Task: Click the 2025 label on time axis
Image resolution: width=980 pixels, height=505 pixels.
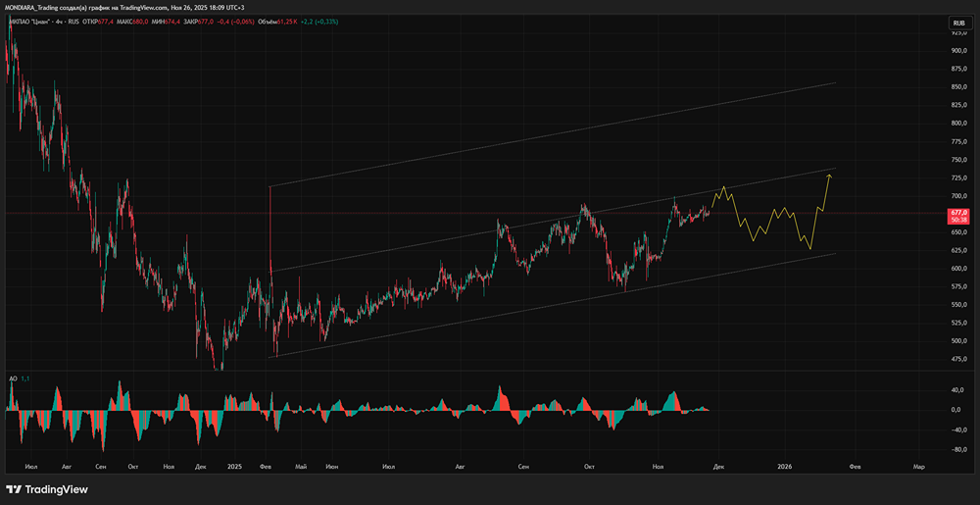Action: pos(232,469)
